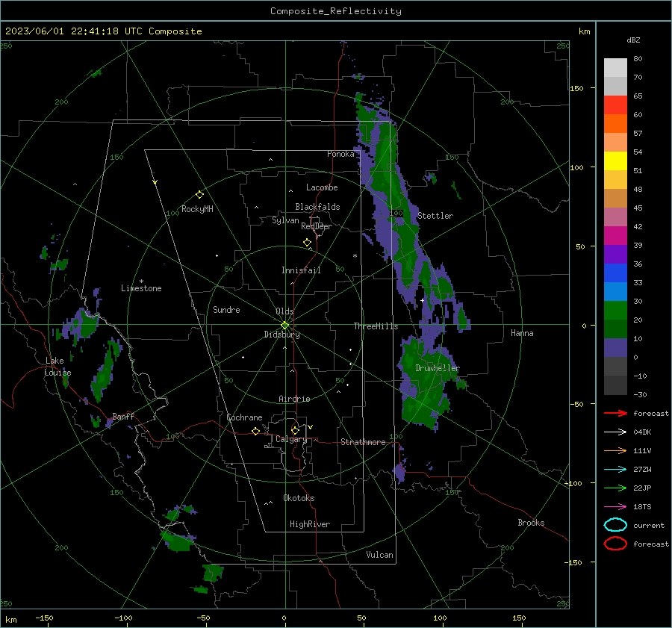Viewport: 672px width, 628px height.
Task: Click the ThreeHills town label
Action: click(x=376, y=326)
